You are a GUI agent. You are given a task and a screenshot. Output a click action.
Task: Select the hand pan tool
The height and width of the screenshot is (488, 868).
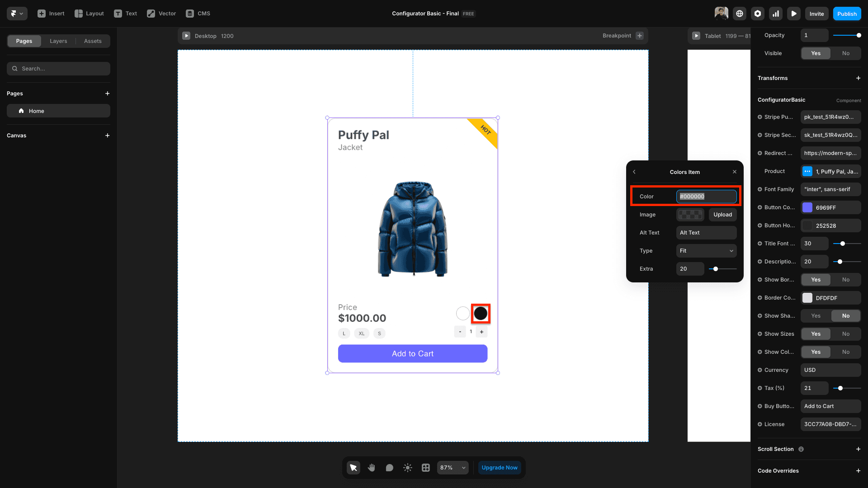[x=371, y=468]
